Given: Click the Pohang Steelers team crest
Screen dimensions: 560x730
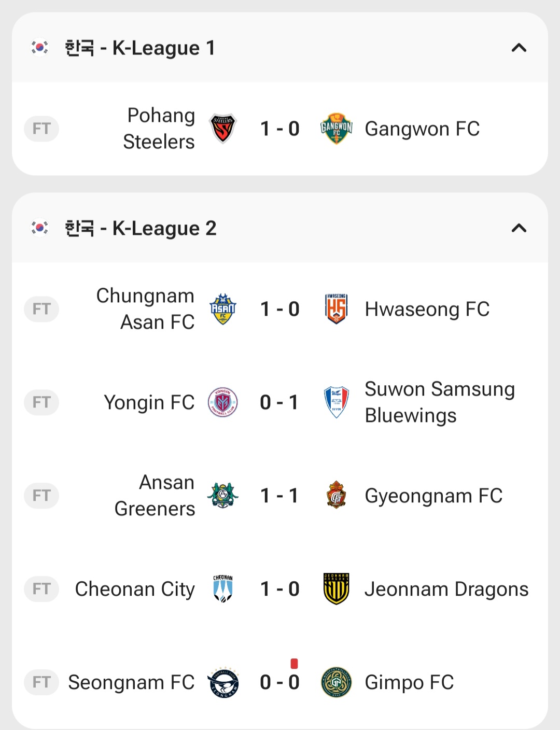Looking at the screenshot, I should pos(223,129).
